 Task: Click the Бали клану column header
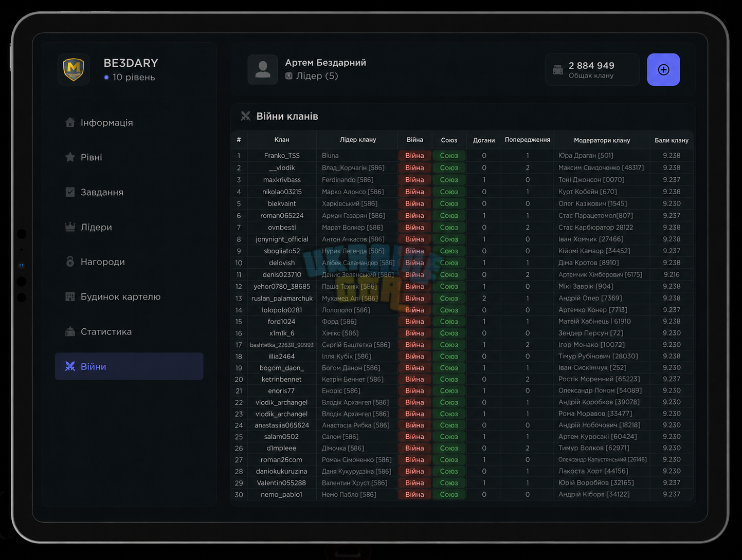[672, 140]
